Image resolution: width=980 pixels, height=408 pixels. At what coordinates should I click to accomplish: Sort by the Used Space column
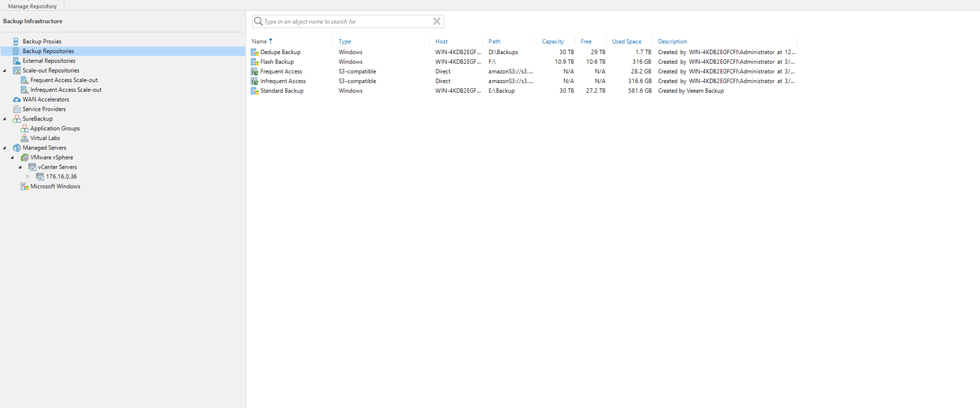(627, 41)
